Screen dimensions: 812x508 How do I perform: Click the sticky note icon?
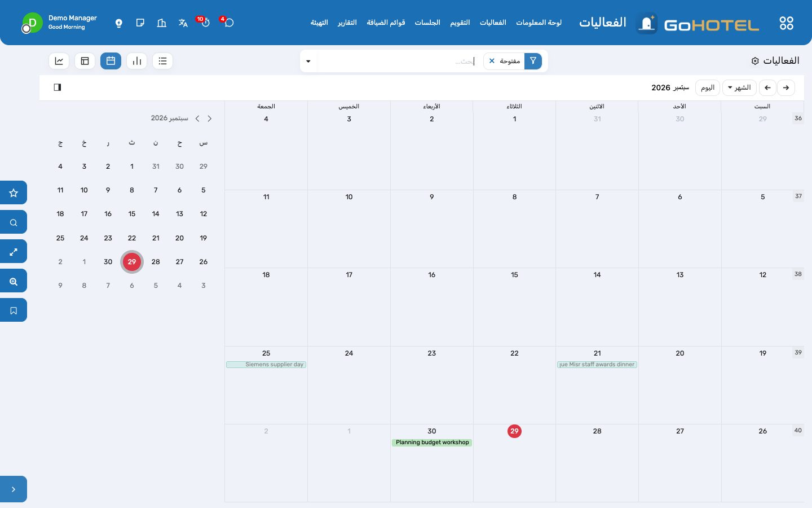(x=140, y=23)
